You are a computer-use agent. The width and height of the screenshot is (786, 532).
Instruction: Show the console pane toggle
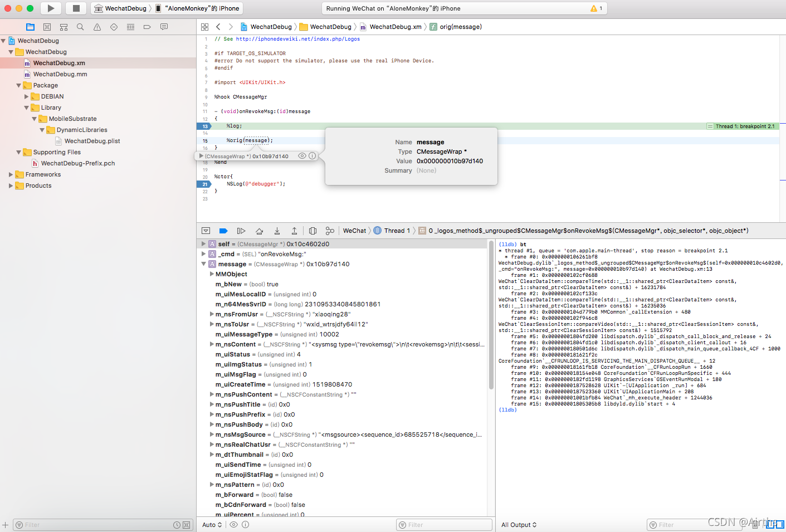(779, 524)
